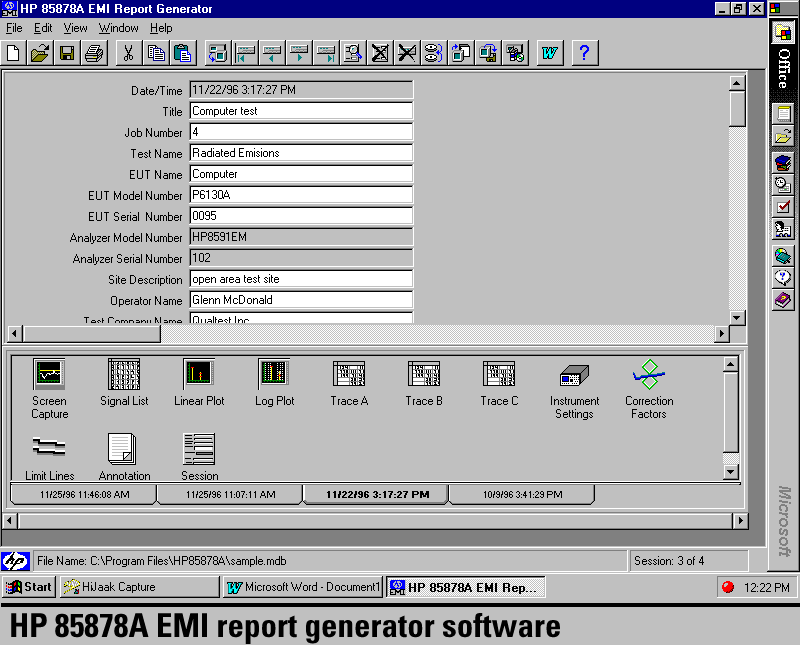Click the red record icon in system tray
The width and height of the screenshot is (800, 645).
[x=728, y=587]
